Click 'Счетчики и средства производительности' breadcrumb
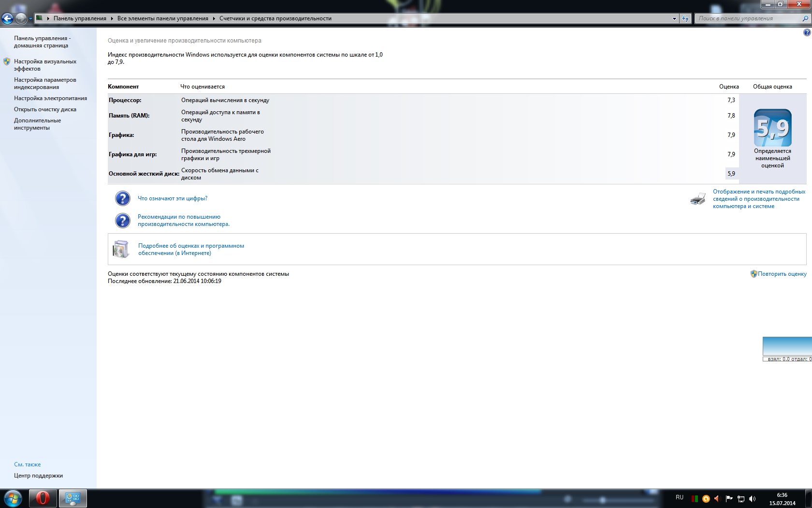This screenshot has height=508, width=812. point(275,18)
